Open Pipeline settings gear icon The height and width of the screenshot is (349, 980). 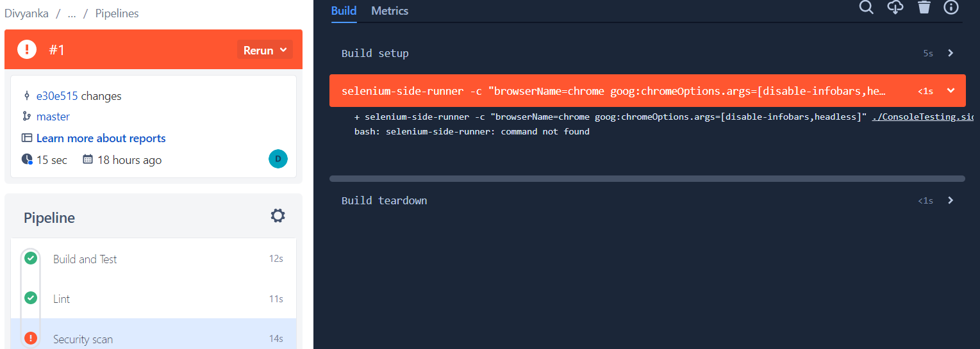(x=278, y=216)
